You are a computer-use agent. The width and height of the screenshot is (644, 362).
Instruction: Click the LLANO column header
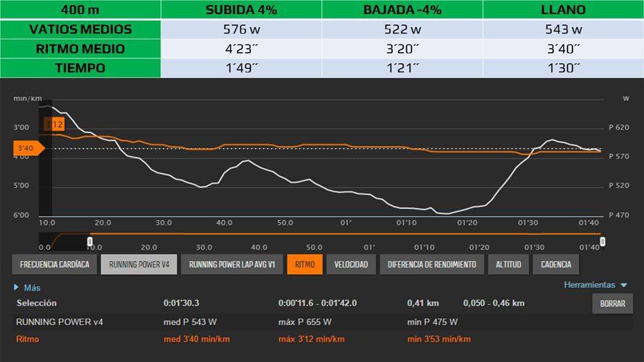[x=562, y=10]
